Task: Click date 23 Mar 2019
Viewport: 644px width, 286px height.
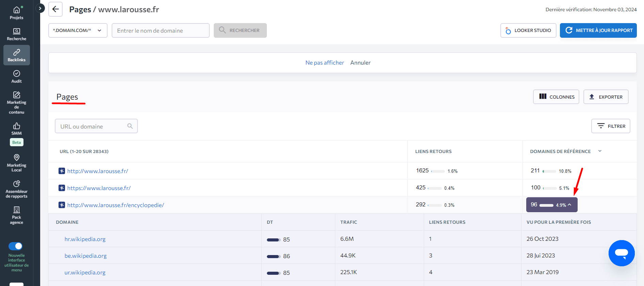Action: tap(543, 272)
